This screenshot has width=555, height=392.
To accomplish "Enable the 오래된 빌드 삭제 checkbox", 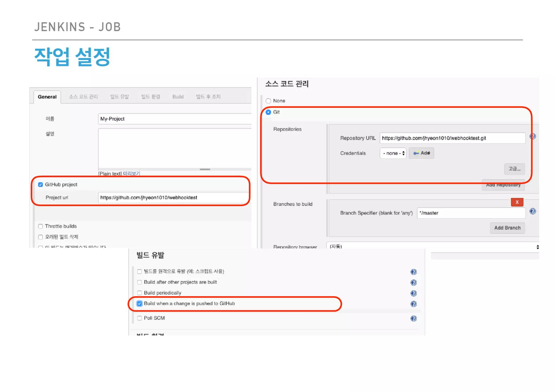I will tap(40, 237).
